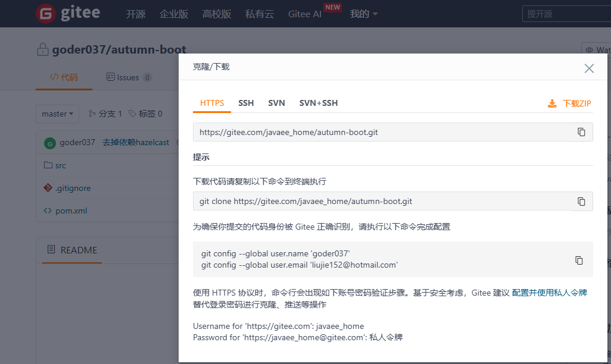Click the user.email config line
This screenshot has height=364, width=611.
[x=300, y=265]
